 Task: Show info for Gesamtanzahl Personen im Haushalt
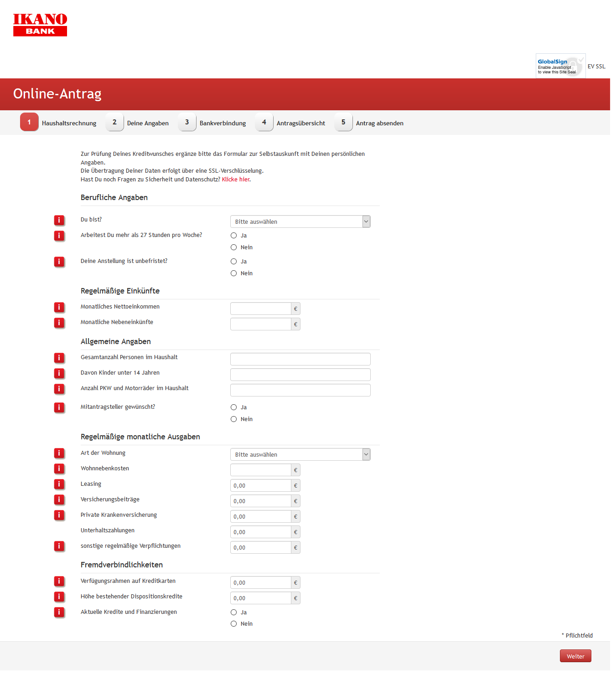(x=59, y=358)
